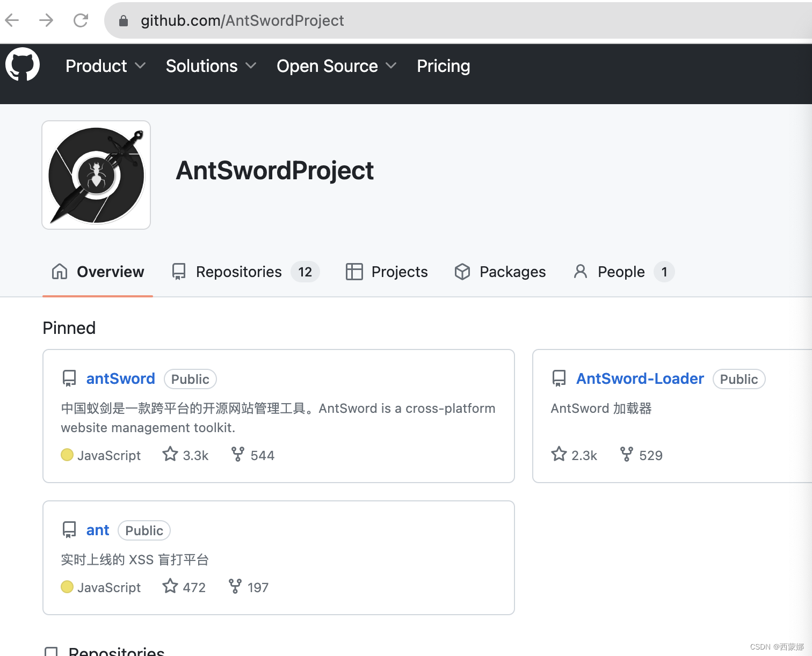Click the Repositories tab book icon

click(179, 272)
